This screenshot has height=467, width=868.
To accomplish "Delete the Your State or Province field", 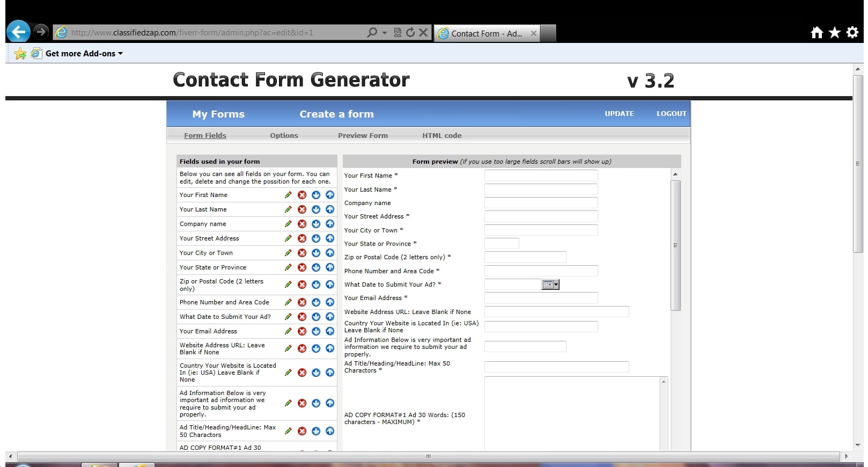I will tap(302, 267).
